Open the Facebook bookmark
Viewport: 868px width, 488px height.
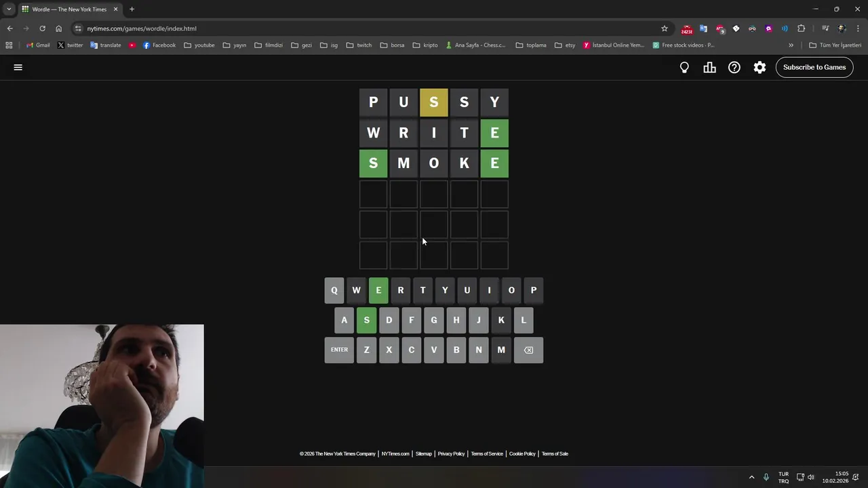point(159,45)
